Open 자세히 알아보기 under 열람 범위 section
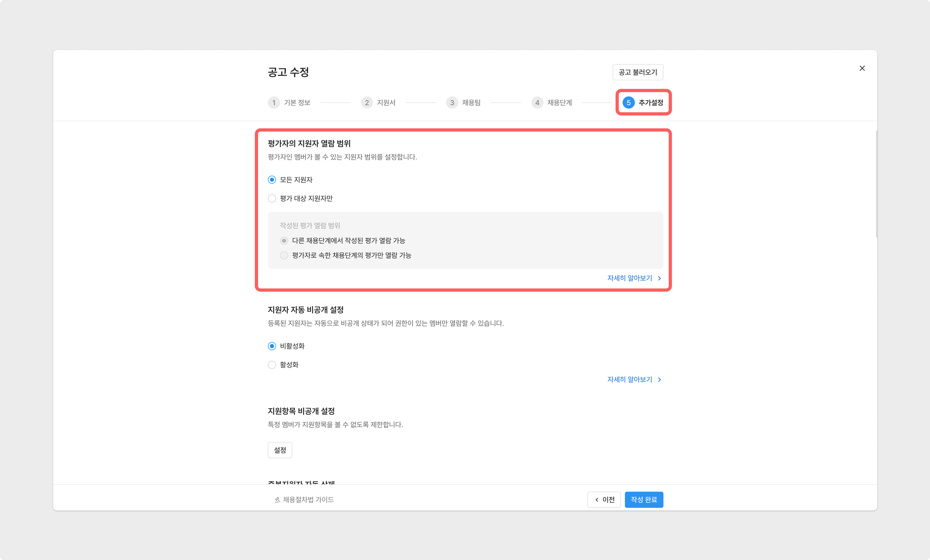The height and width of the screenshot is (560, 930). coord(634,278)
